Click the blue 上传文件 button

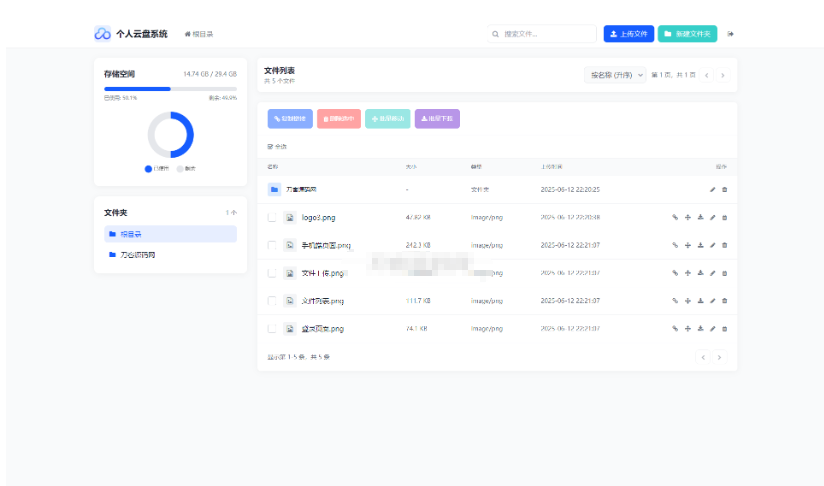628,34
